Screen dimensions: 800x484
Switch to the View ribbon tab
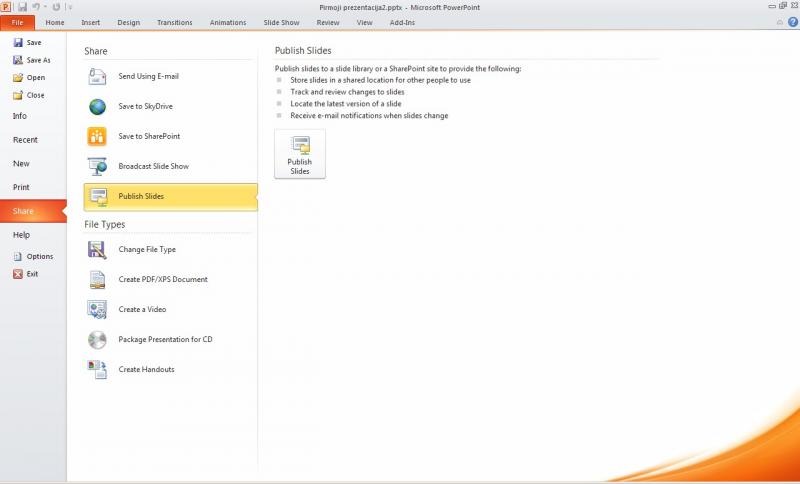click(364, 22)
